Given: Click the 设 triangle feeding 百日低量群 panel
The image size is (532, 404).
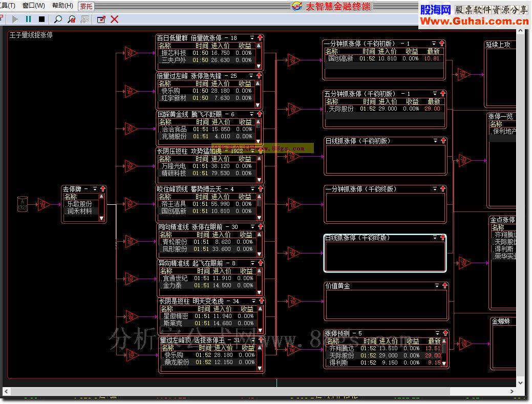Looking at the screenshot, I should (131, 53).
